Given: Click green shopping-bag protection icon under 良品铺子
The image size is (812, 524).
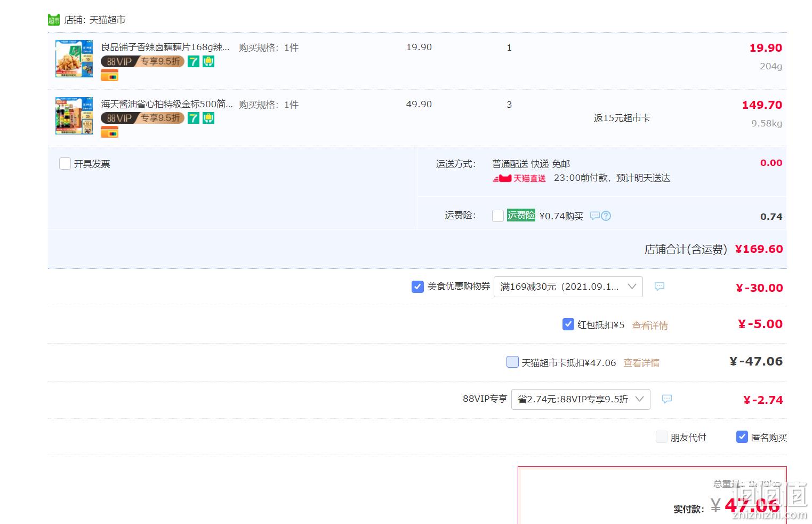Looking at the screenshot, I should tap(208, 61).
